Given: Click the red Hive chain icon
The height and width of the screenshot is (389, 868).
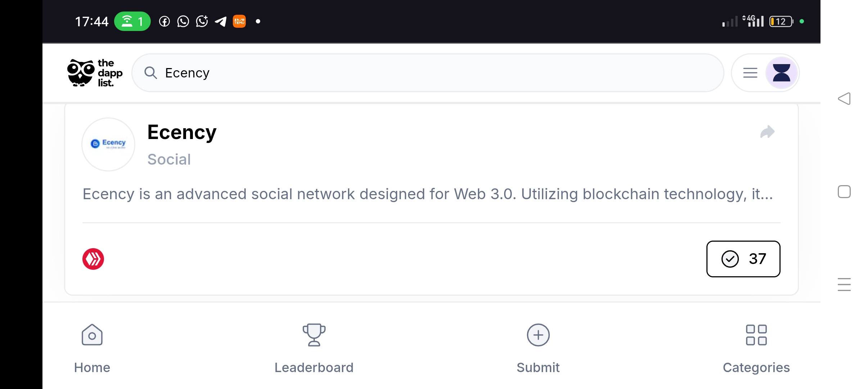Looking at the screenshot, I should pos(93,259).
